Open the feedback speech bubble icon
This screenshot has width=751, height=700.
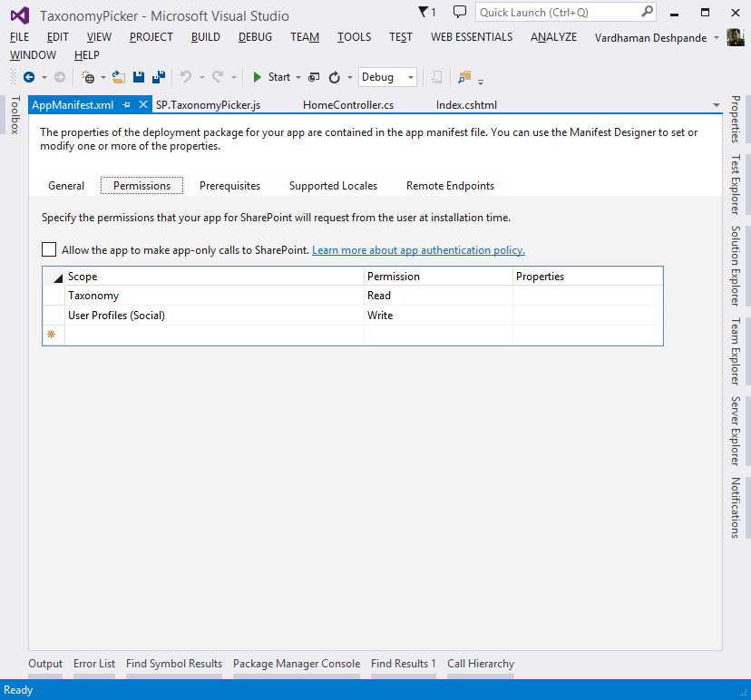pyautogui.click(x=459, y=12)
